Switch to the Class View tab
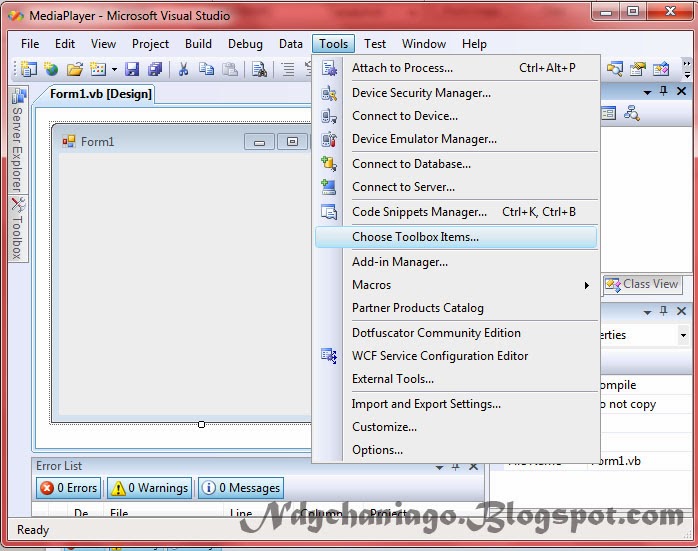 [642, 284]
